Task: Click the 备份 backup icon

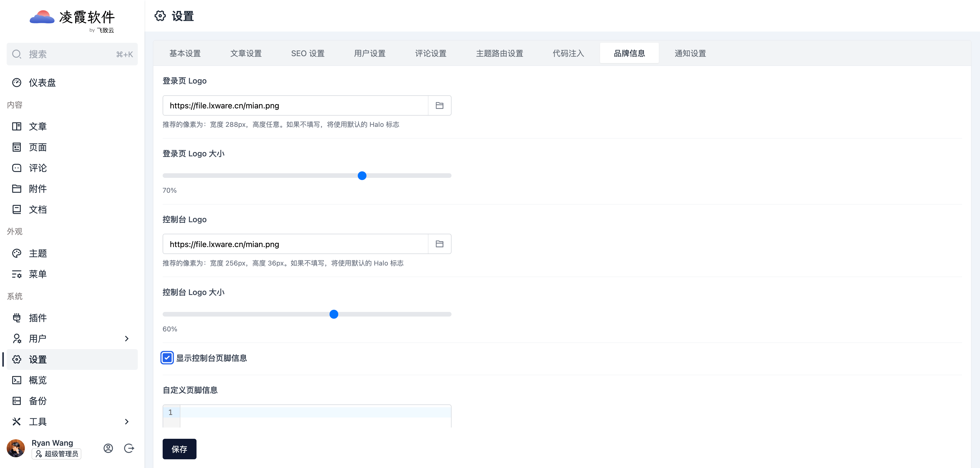Action: pyautogui.click(x=17, y=401)
